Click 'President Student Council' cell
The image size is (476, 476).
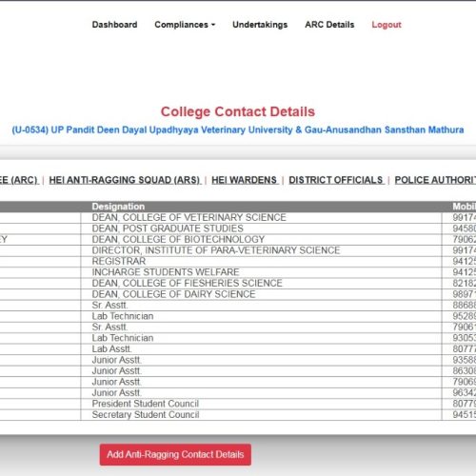tap(261, 404)
